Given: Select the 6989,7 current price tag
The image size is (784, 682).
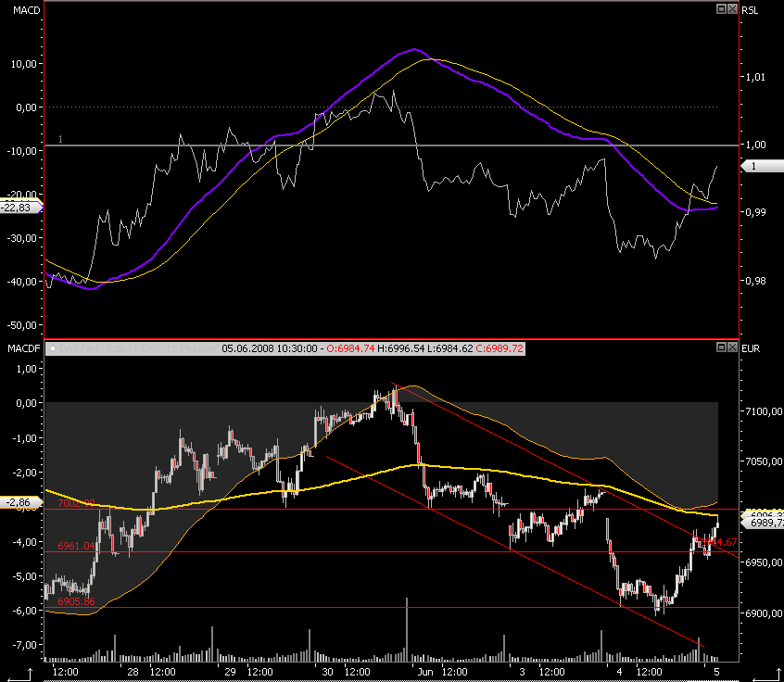Looking at the screenshot, I should click(762, 523).
